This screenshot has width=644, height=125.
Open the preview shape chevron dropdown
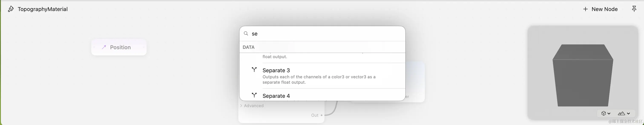[609, 113]
